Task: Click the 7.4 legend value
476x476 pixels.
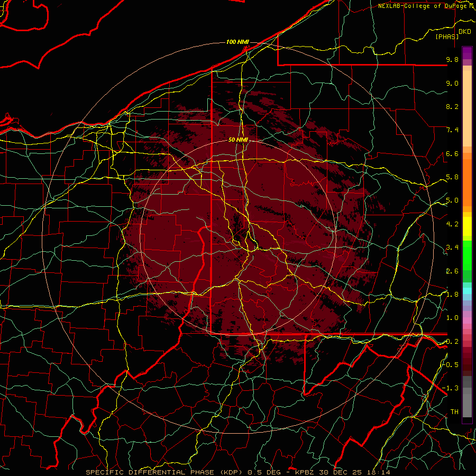Action: (452, 130)
